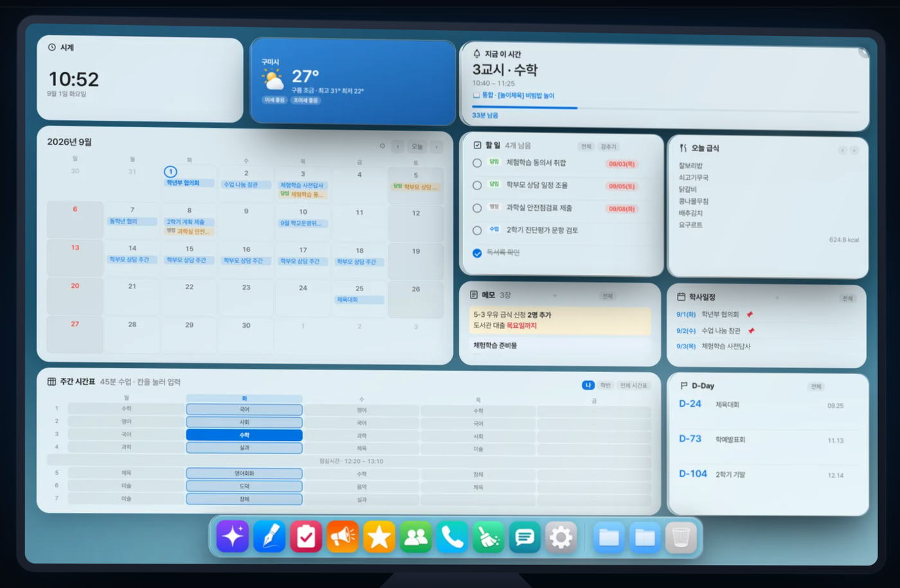
Task: Select the 나 timetable toggle
Action: (x=588, y=385)
